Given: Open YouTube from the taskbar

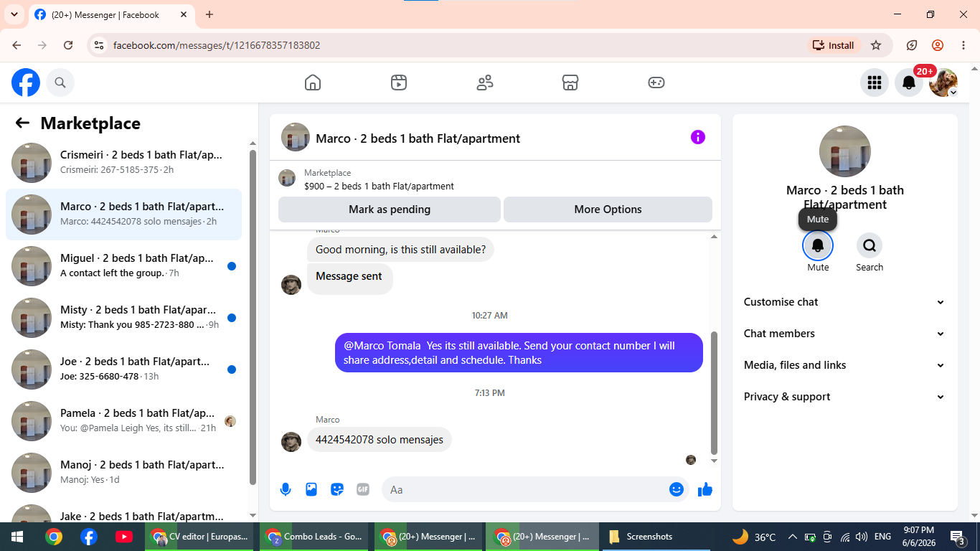Looking at the screenshot, I should tap(123, 537).
